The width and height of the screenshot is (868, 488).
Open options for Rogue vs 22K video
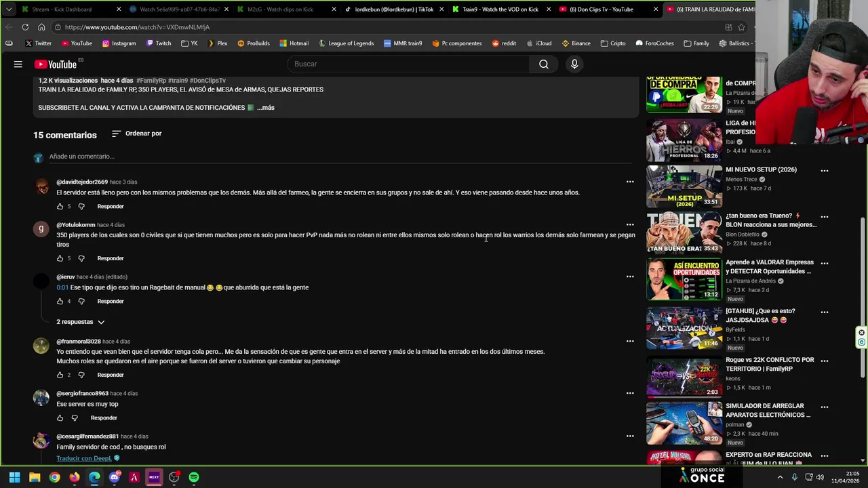[x=825, y=361]
